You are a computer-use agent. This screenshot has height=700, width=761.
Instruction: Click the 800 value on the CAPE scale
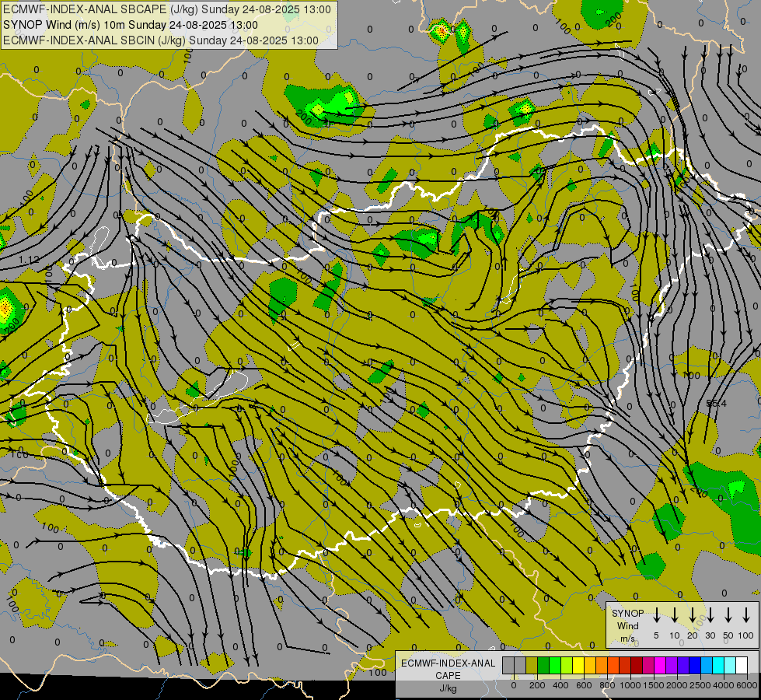607,685
